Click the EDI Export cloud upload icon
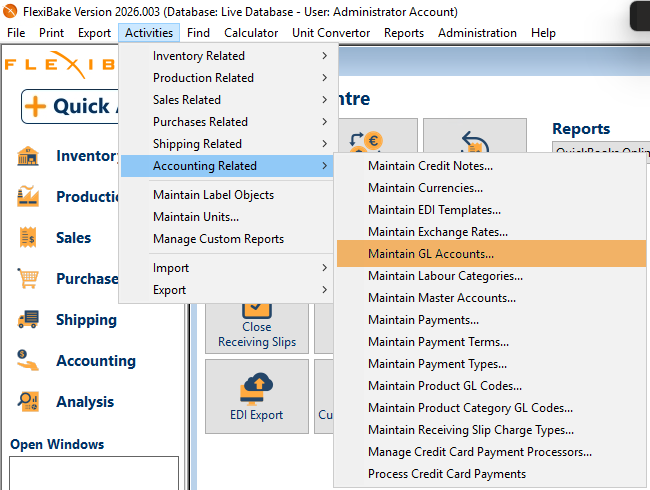650x490 pixels. coord(257,389)
